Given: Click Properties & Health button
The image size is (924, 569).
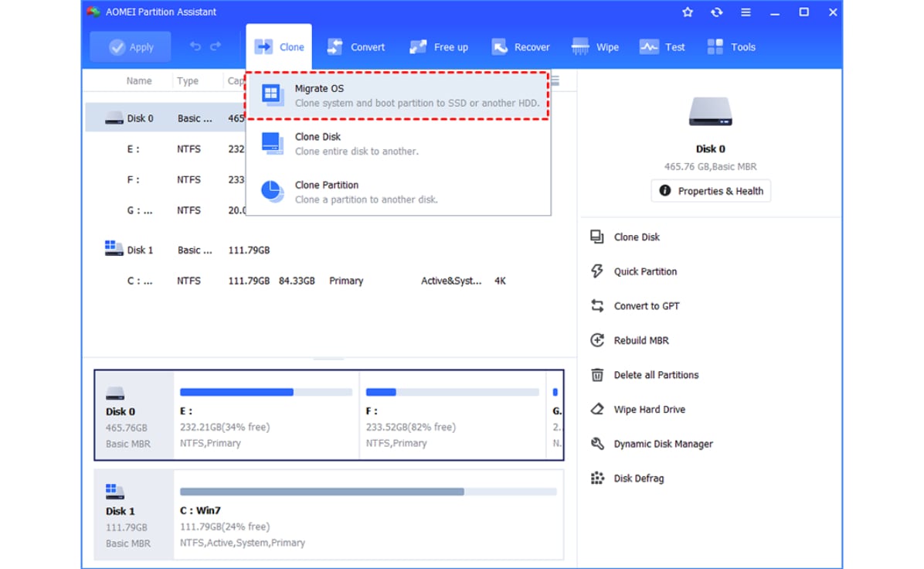Looking at the screenshot, I should 711,191.
